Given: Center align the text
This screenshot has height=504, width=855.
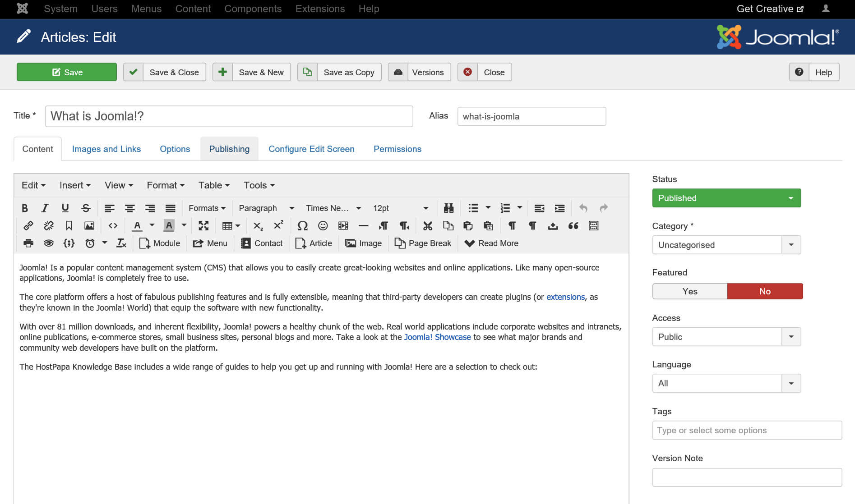Looking at the screenshot, I should pyautogui.click(x=129, y=208).
